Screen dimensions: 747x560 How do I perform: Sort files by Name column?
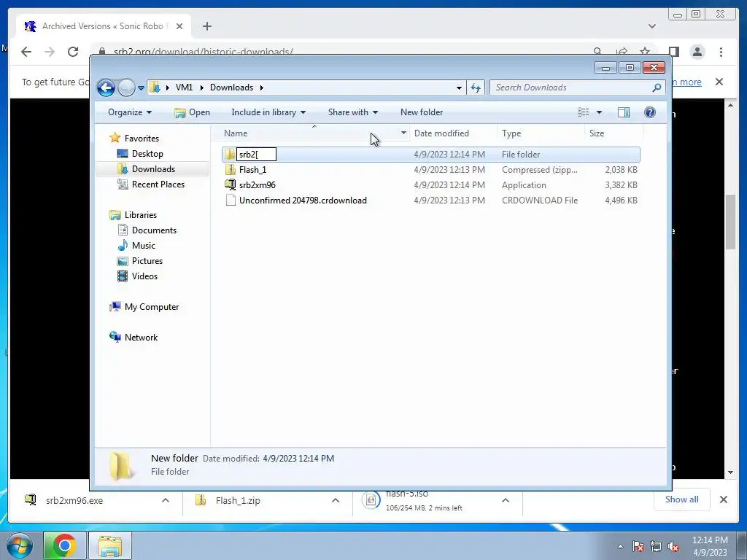(x=309, y=133)
